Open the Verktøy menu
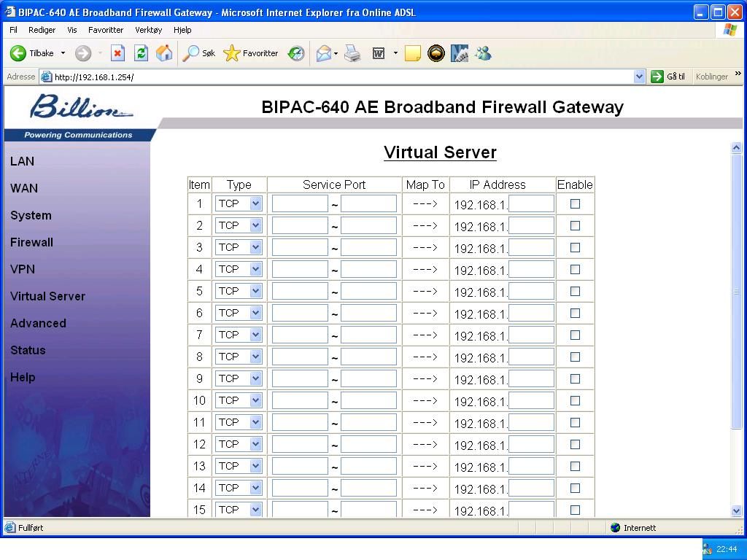 click(149, 30)
